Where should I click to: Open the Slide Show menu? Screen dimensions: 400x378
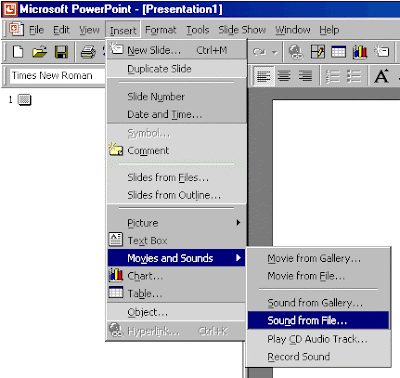242,30
